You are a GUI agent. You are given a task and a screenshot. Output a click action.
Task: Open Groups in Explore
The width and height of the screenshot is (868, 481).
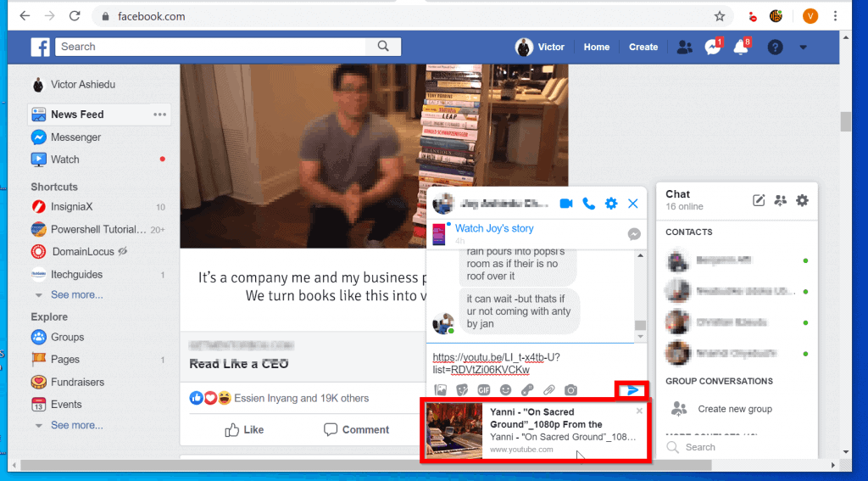[58, 337]
